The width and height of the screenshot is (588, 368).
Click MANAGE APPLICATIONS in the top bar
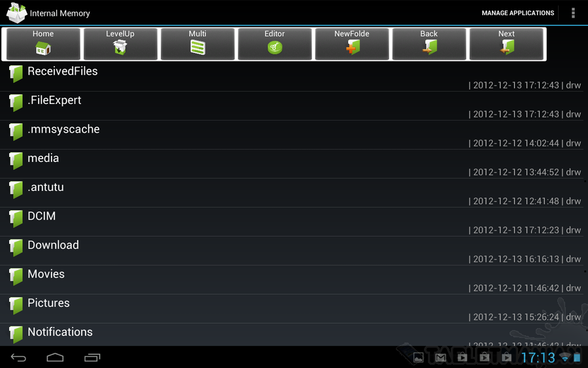pos(518,13)
